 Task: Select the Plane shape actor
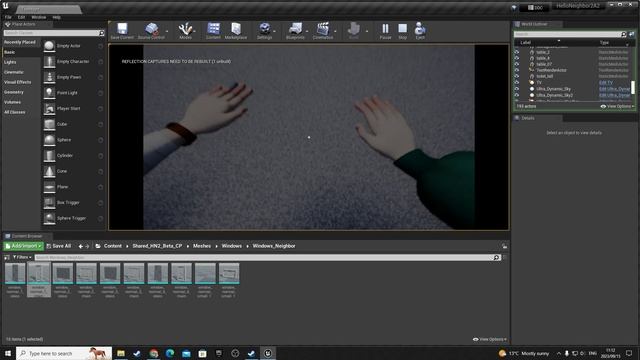(73, 187)
